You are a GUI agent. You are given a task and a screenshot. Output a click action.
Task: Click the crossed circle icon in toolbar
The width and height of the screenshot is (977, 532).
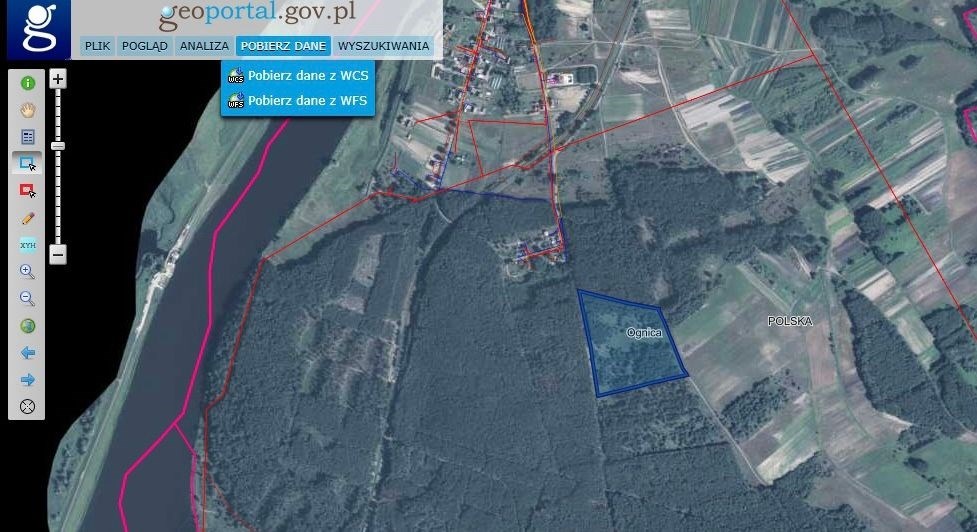coord(27,406)
